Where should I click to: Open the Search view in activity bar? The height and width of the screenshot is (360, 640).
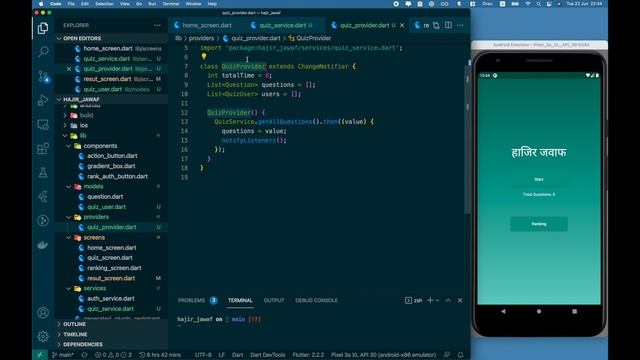(43, 51)
